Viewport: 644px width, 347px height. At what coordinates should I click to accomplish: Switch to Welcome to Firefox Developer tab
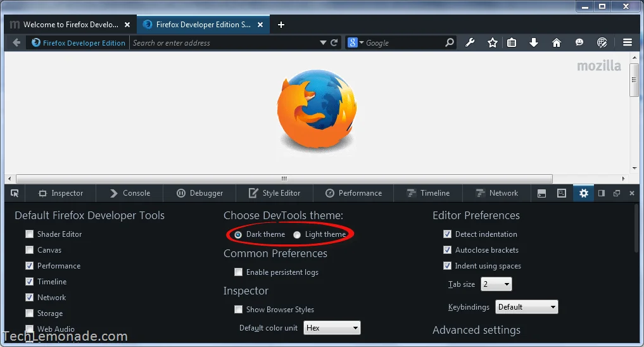pyautogui.click(x=70, y=25)
